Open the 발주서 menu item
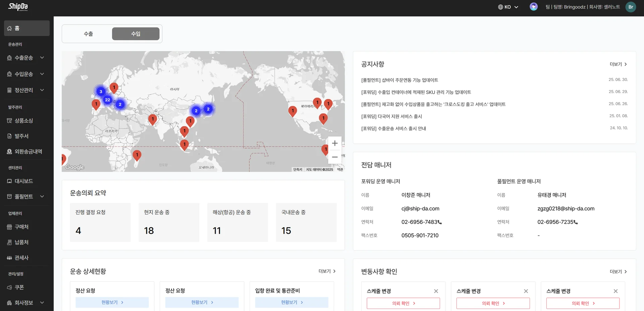Image resolution: width=644 pixels, height=311 pixels. 21,136
